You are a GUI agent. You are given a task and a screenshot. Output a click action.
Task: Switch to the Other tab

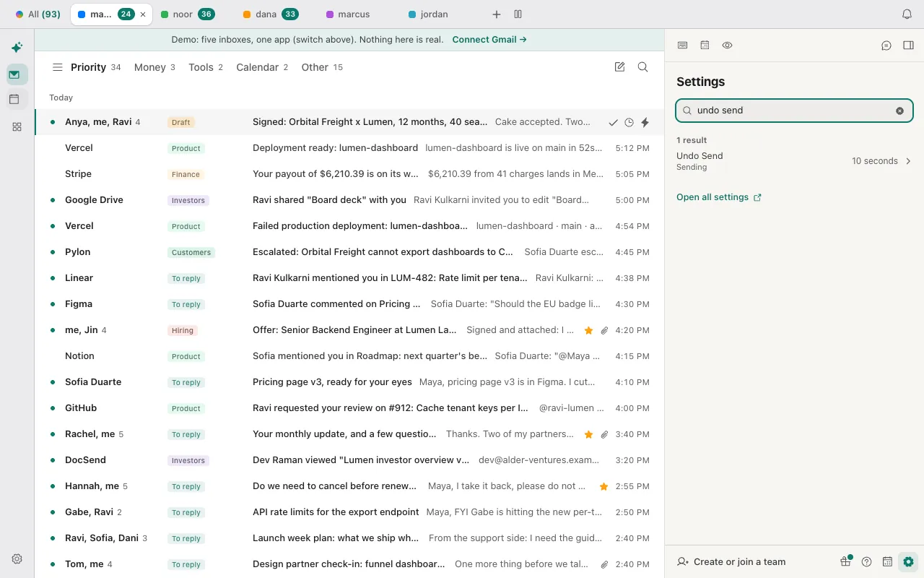pos(322,67)
